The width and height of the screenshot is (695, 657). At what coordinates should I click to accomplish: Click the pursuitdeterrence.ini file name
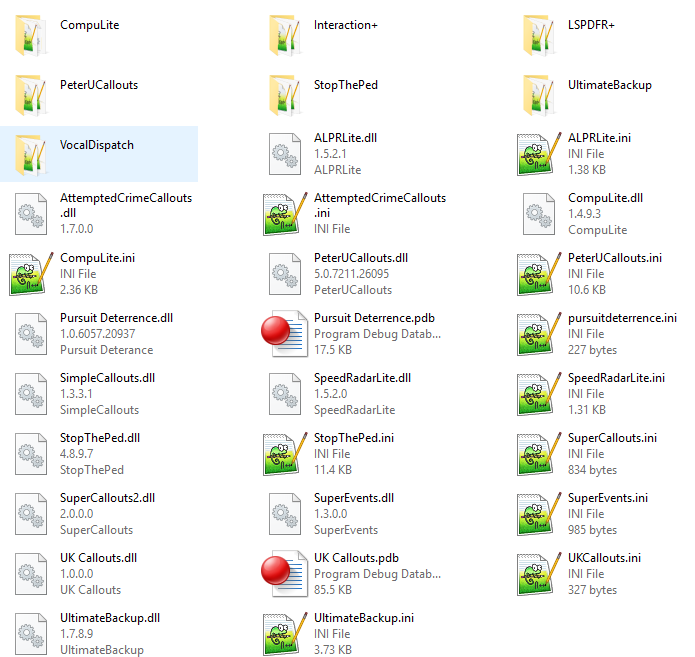point(622,318)
